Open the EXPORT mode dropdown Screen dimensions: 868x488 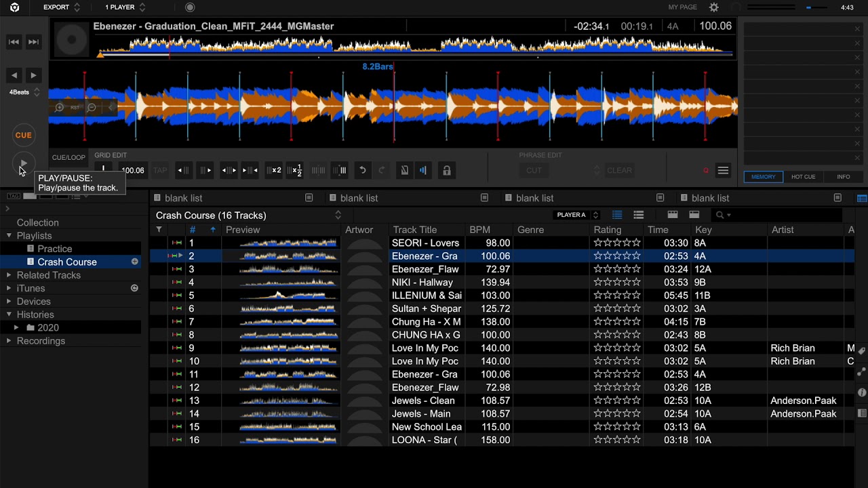[x=62, y=7]
